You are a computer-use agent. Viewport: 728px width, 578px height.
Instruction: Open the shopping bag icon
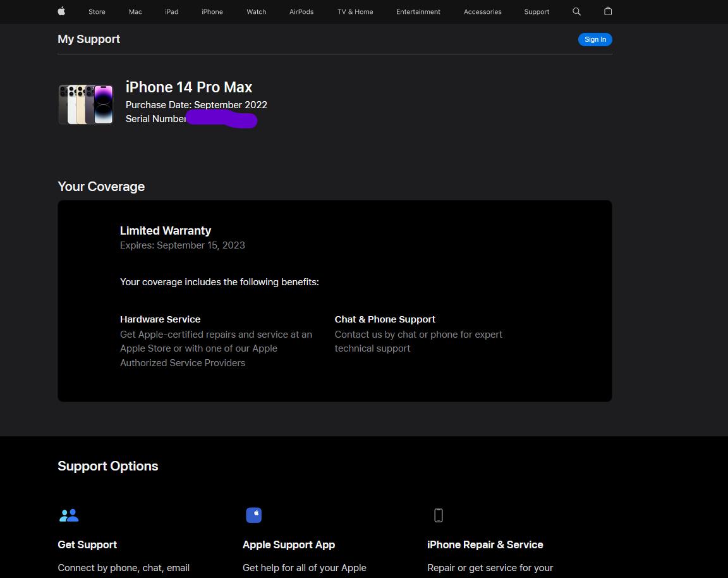(x=608, y=11)
